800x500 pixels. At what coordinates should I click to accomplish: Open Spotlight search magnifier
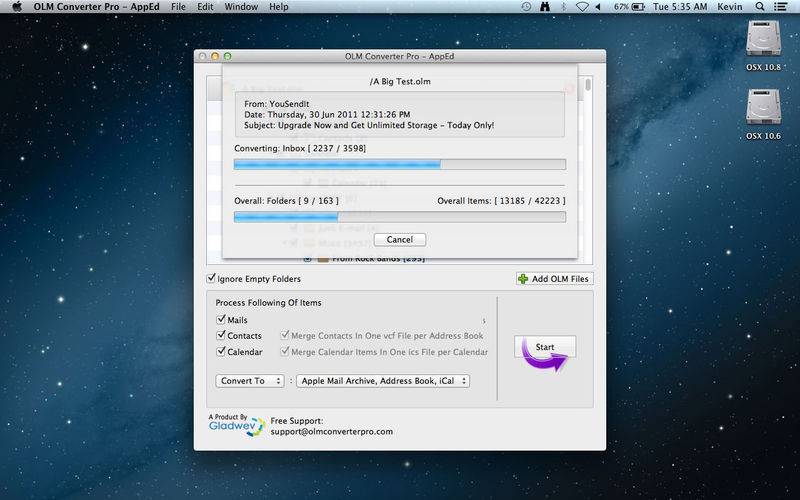760,7
